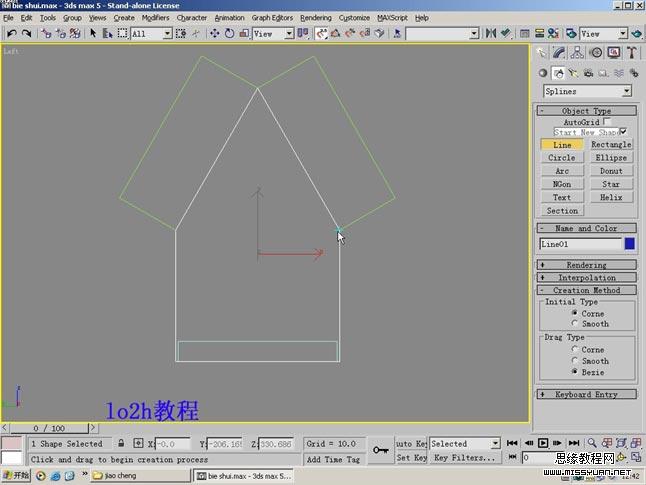Switch to the Display panel tab
The height and width of the screenshot is (485, 646).
pos(614,52)
